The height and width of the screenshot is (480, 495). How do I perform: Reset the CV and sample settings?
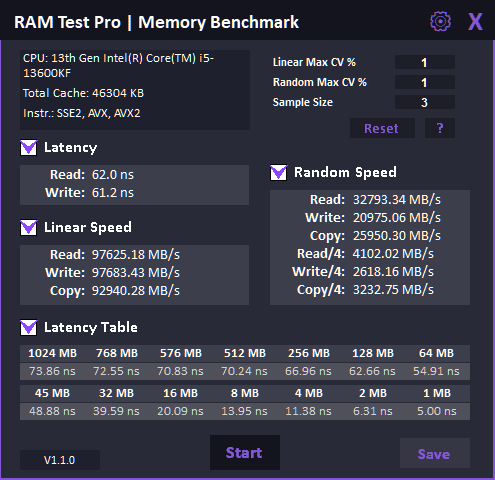382,128
